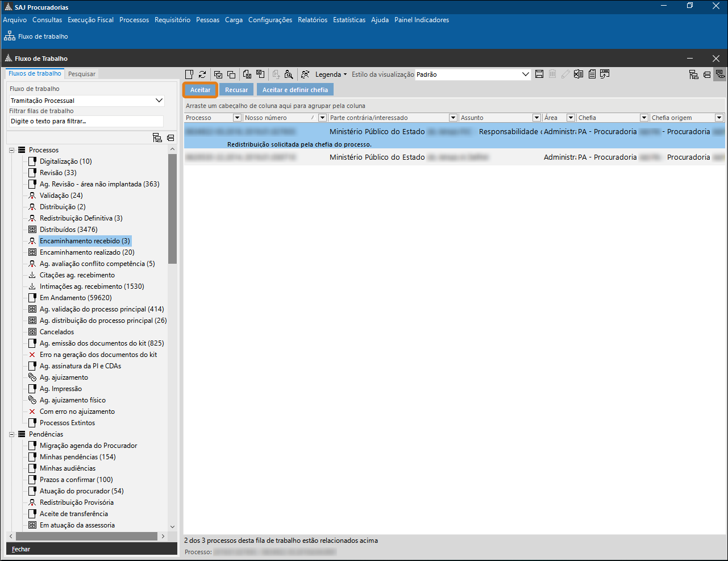Screen dimensions: 728x561
Task: Click the Aceitar e definir chefia button
Action: pos(295,90)
